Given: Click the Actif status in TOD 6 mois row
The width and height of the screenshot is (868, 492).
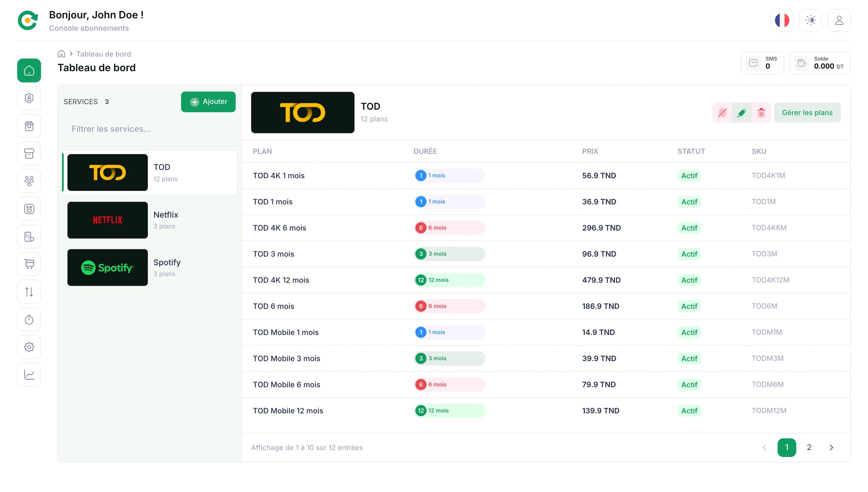Looking at the screenshot, I should (x=689, y=306).
